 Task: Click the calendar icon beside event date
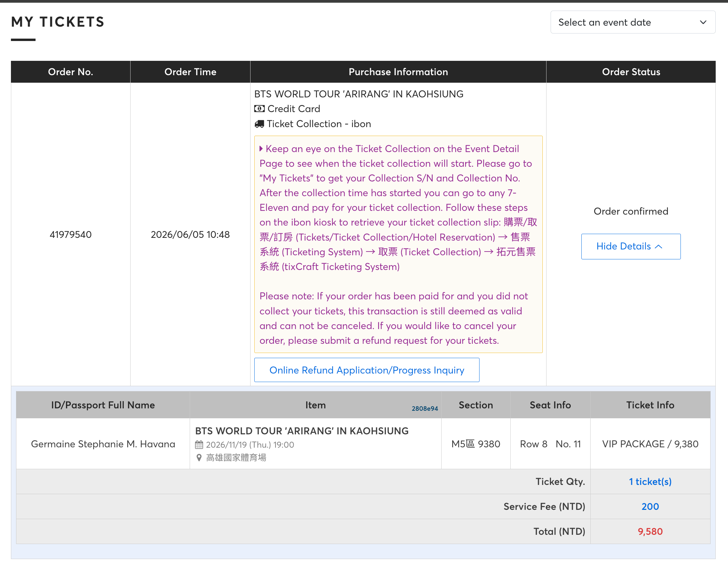coord(199,445)
